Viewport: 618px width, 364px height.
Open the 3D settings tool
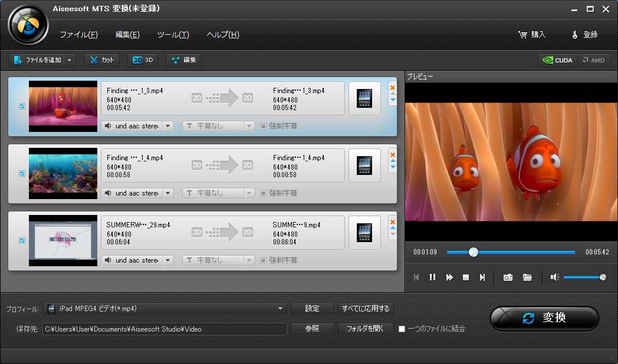[143, 60]
